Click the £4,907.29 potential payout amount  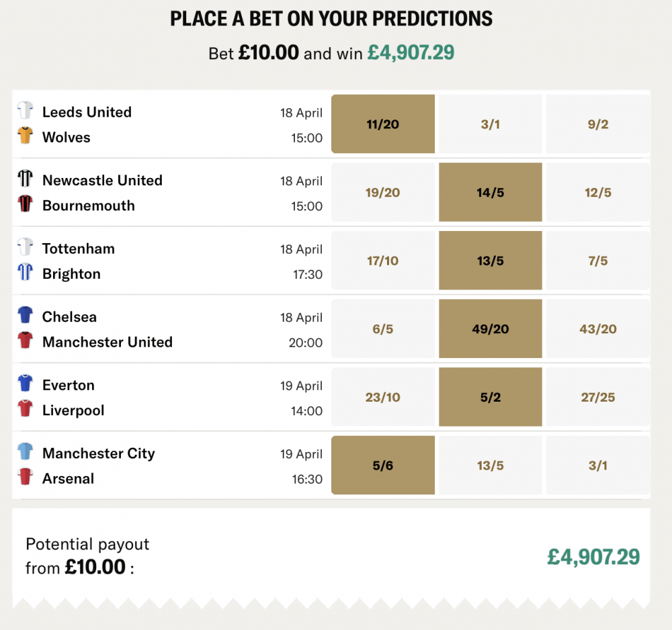(x=592, y=557)
